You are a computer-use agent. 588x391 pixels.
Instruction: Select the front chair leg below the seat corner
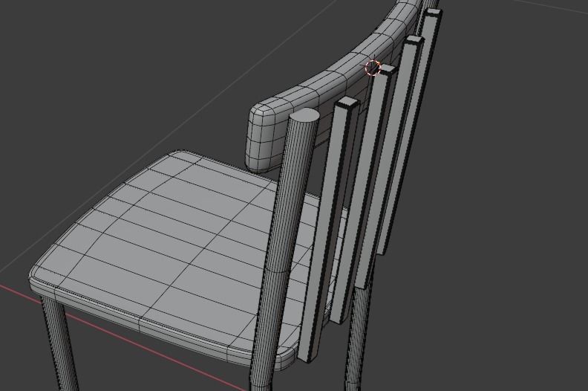(60, 343)
